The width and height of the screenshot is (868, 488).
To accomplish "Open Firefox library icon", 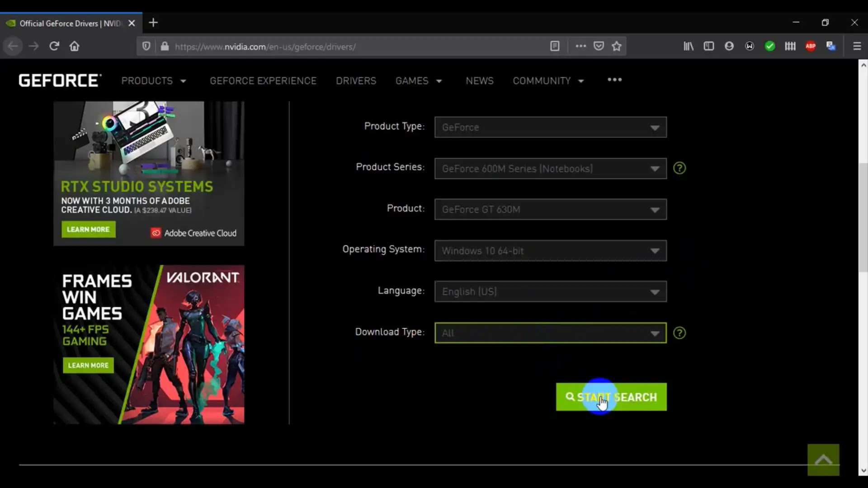I will point(688,46).
